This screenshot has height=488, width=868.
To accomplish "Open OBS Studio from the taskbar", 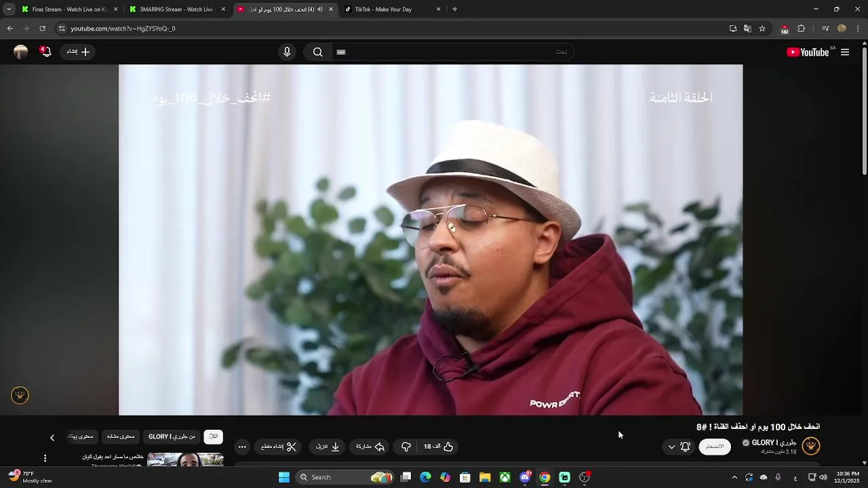I will [585, 477].
